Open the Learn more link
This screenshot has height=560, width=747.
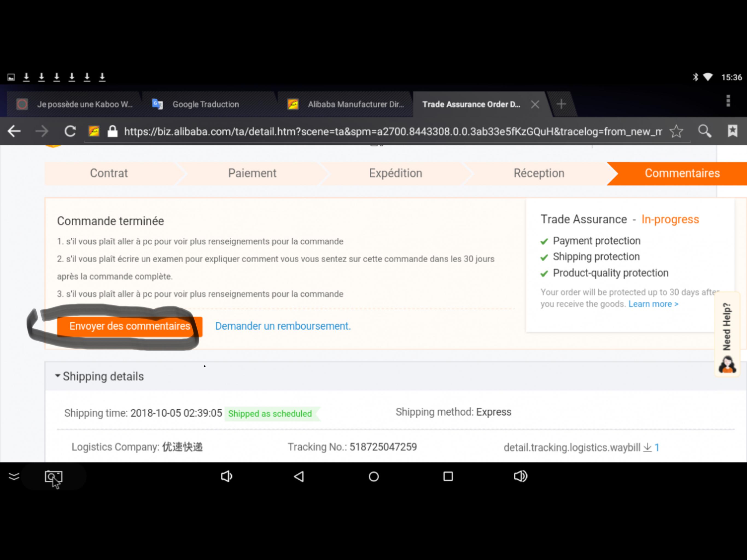click(653, 304)
